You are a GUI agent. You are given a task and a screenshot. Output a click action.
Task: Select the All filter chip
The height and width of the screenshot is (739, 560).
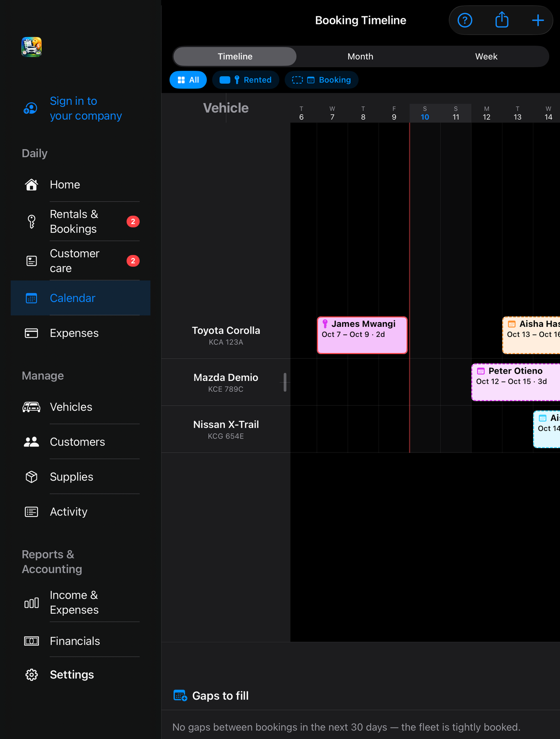188,80
